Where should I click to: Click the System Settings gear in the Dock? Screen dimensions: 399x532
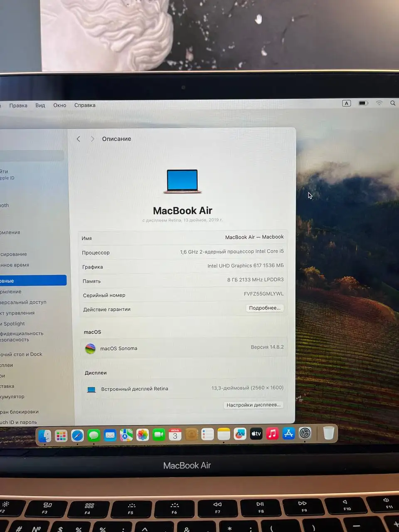(x=305, y=433)
